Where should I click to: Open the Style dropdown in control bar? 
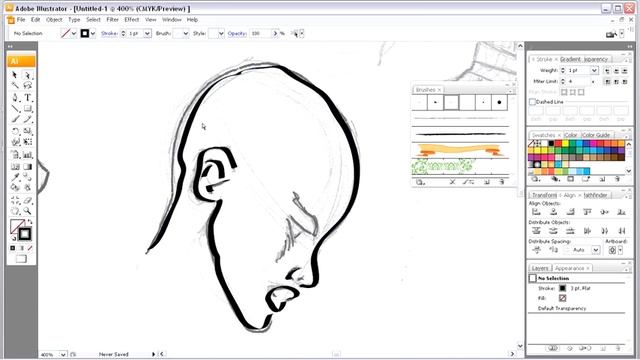(221, 33)
